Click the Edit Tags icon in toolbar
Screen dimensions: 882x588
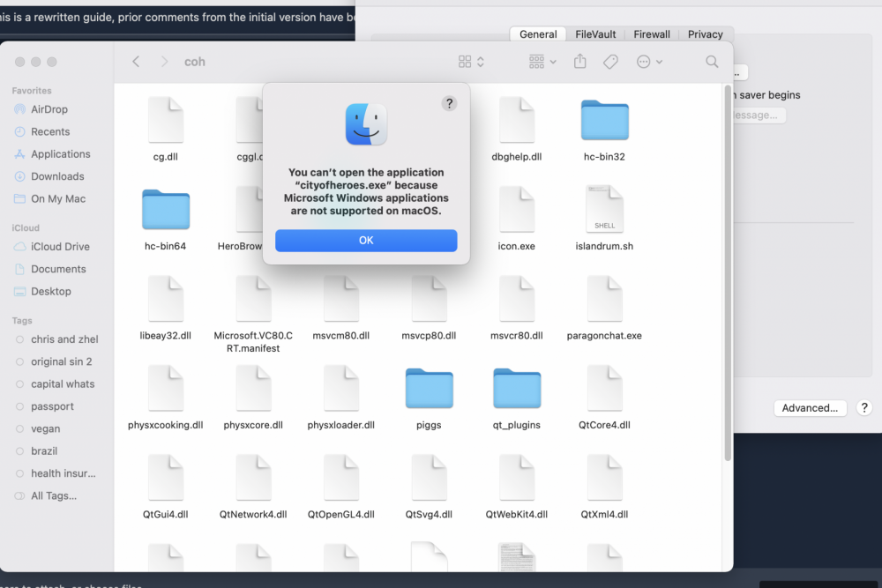click(x=610, y=62)
